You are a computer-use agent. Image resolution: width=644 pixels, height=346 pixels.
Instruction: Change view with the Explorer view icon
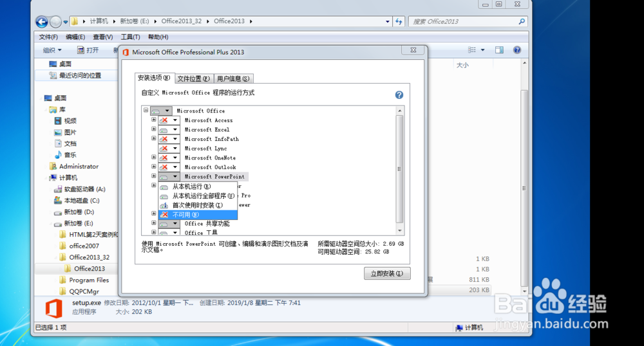pyautogui.click(x=472, y=50)
